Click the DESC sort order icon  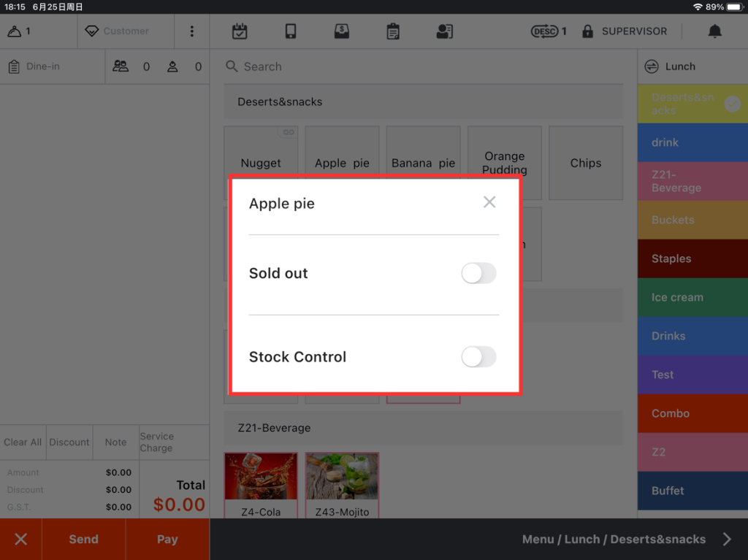pos(544,31)
